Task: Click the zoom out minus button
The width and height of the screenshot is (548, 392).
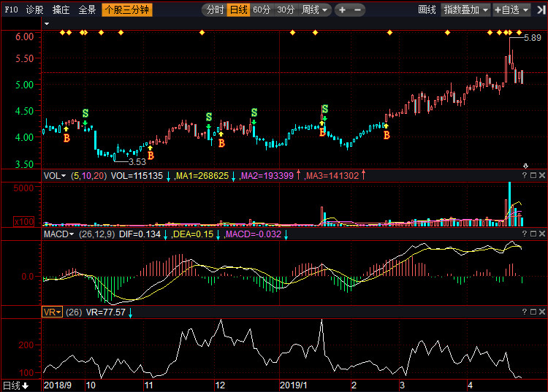Action: coord(358,10)
